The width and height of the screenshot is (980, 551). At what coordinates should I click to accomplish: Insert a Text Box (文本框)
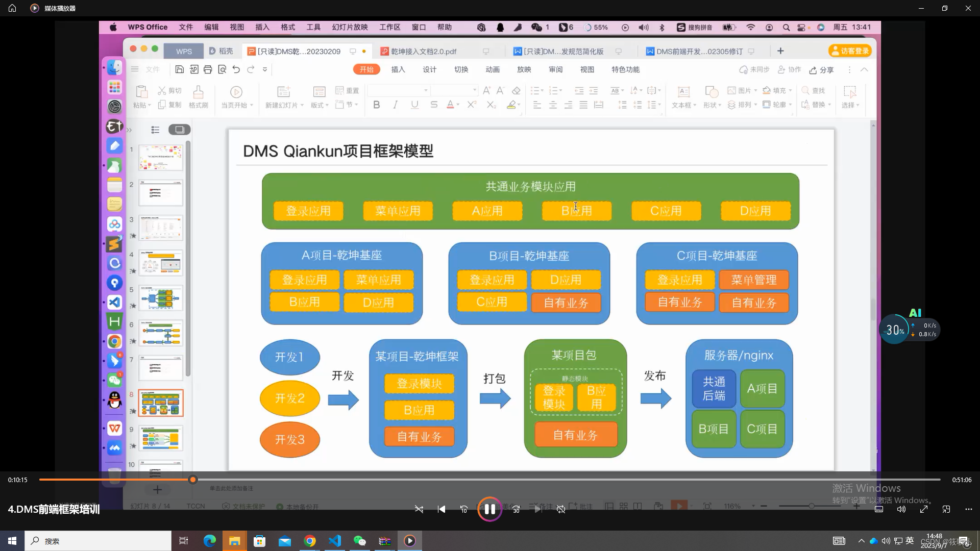click(x=683, y=97)
